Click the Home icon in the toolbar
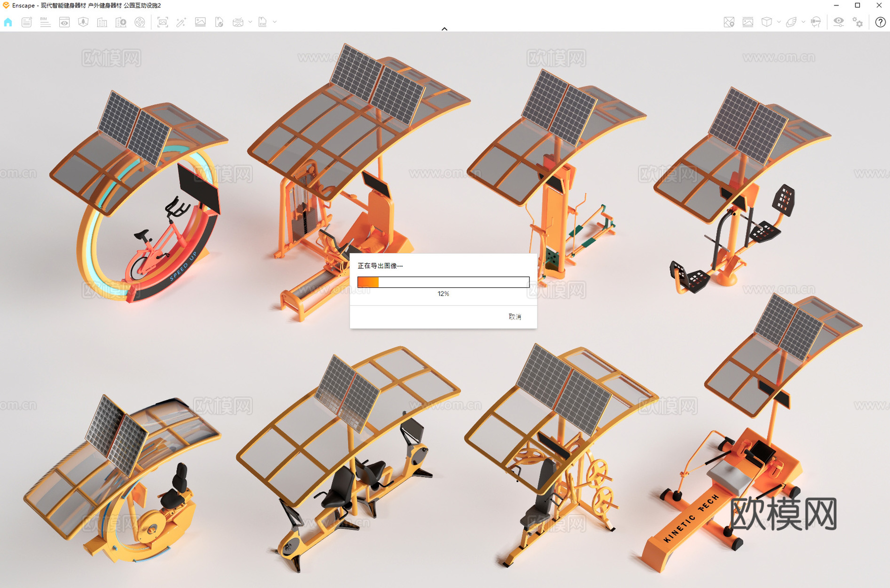Screen dimensions: 890x588 point(8,22)
